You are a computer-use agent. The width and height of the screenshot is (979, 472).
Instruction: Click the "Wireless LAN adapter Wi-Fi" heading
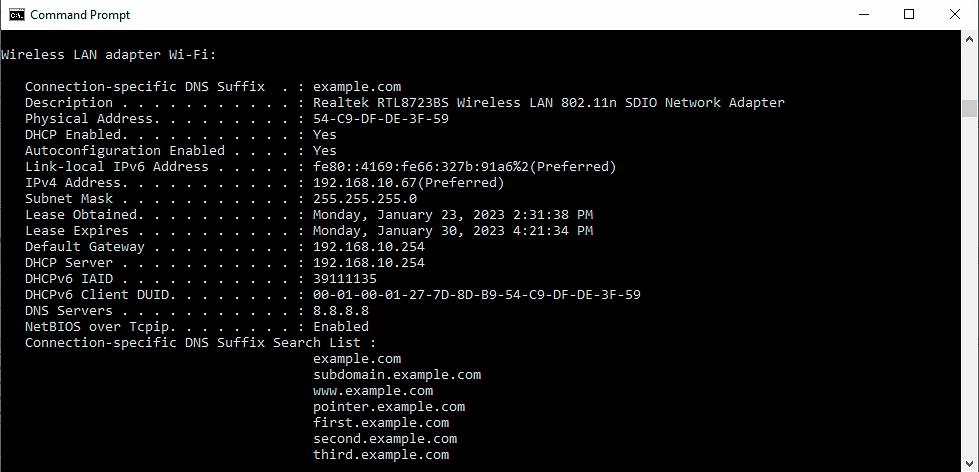[x=108, y=55]
